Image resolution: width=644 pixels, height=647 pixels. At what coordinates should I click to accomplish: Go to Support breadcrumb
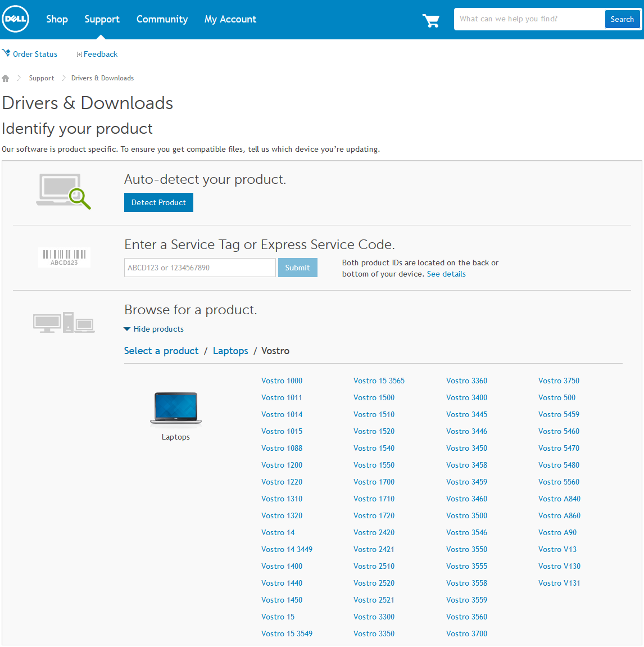coord(42,78)
